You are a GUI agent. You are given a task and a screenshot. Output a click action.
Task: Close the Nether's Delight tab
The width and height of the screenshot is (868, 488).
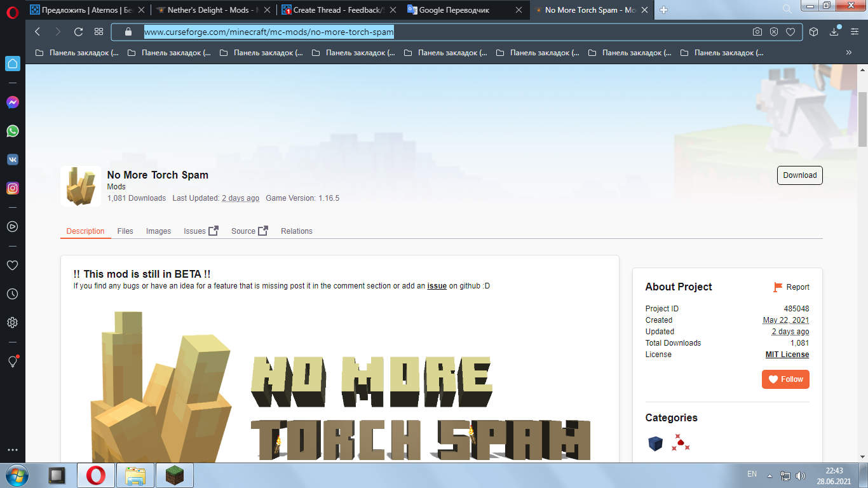(x=266, y=10)
